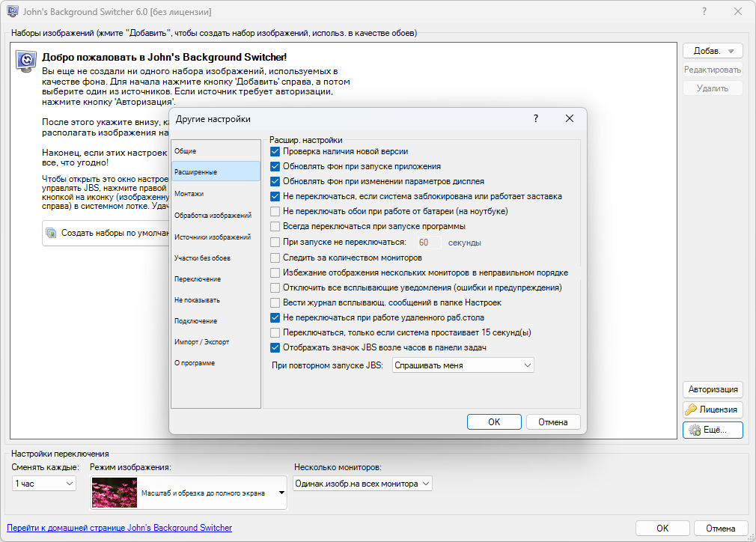Image resolution: width=756 pixels, height=542 pixels.
Task: Click the question mark help icon in dialog
Action: (536, 119)
